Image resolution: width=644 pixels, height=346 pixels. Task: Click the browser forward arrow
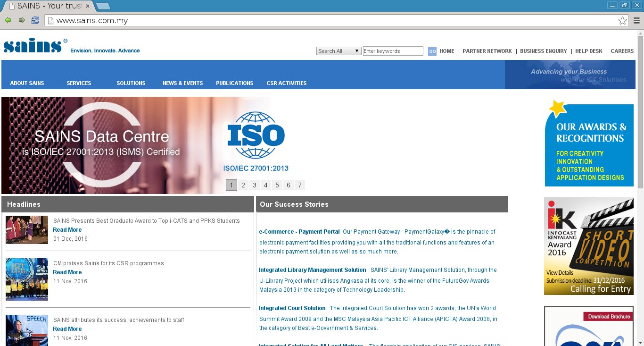point(22,20)
